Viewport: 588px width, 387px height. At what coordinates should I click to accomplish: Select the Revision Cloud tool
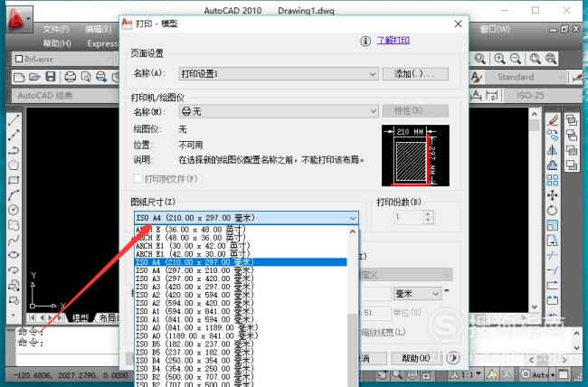point(14,225)
